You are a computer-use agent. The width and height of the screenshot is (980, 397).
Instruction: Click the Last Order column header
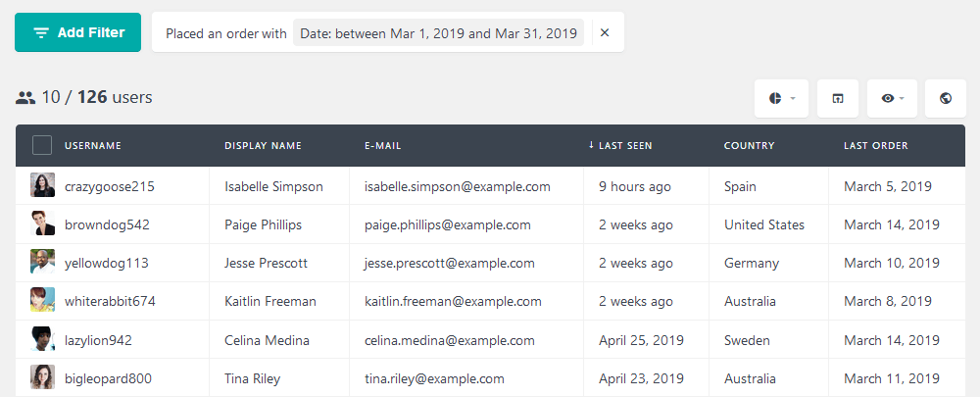(875, 146)
